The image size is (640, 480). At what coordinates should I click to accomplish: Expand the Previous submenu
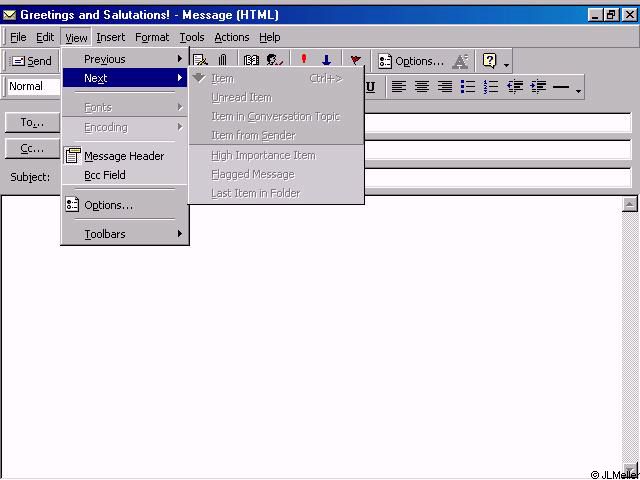(x=124, y=59)
